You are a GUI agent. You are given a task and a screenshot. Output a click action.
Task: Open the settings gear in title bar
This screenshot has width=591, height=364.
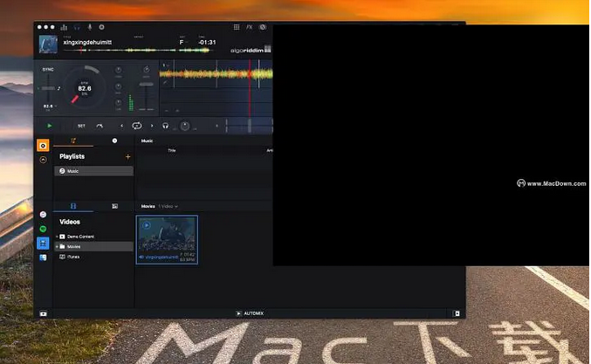click(102, 27)
